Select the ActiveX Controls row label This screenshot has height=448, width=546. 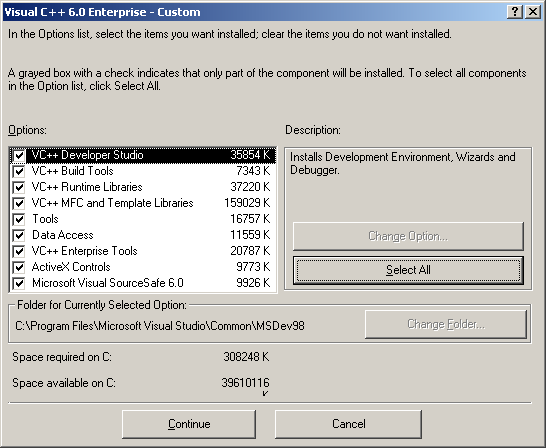pyautogui.click(x=71, y=267)
